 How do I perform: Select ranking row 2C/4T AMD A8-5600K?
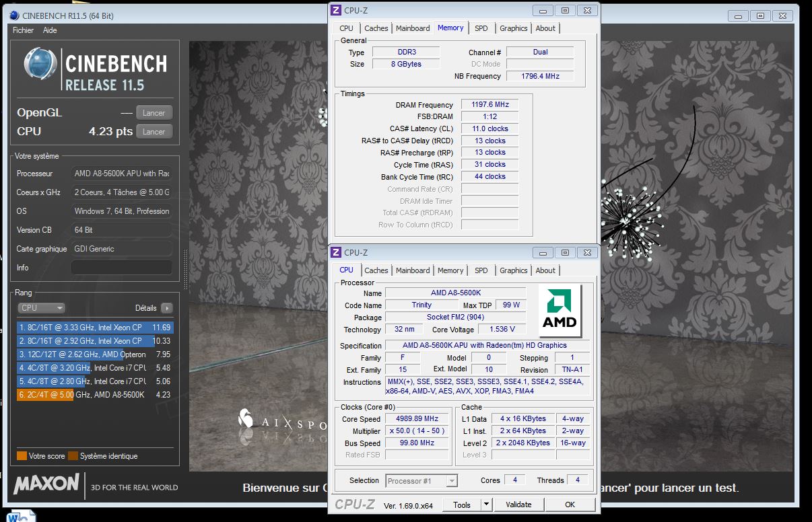(x=95, y=395)
